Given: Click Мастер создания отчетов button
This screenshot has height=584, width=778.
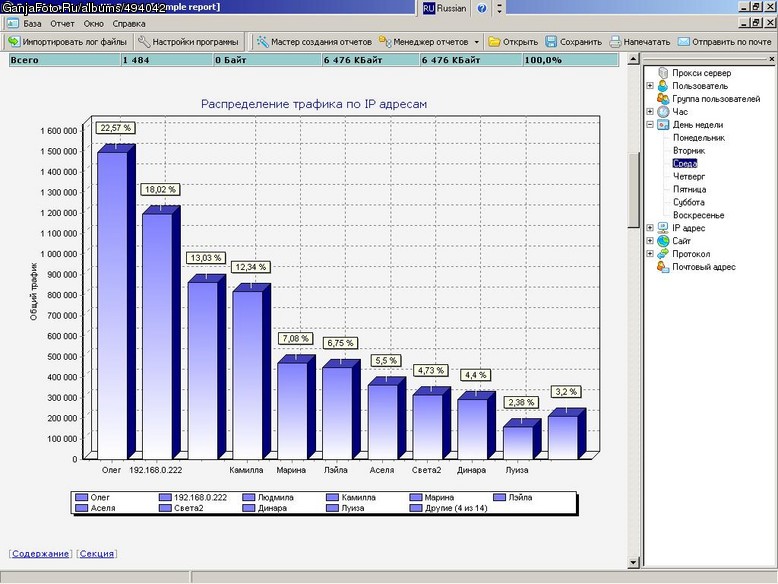Looking at the screenshot, I should (314, 42).
